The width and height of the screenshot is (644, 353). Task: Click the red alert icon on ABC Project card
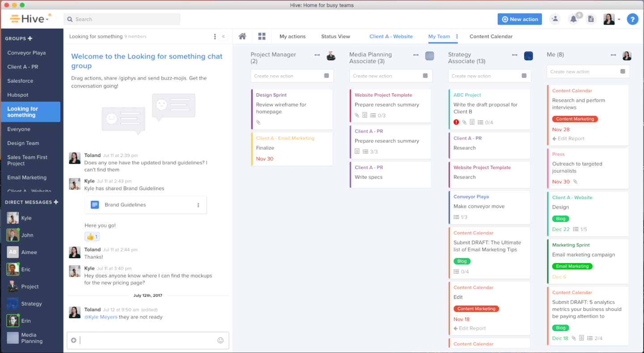coord(456,122)
